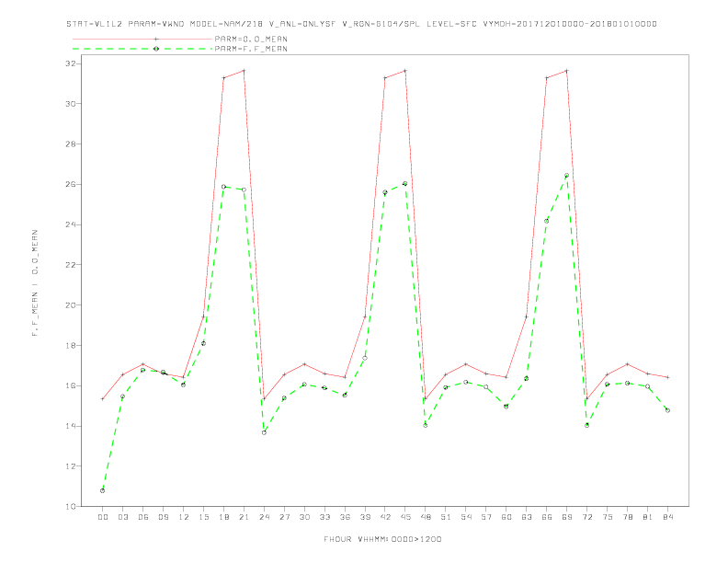Viewport: 728px width, 563px height.
Task: Click the green circle data point at hour 00
Action: click(x=103, y=490)
